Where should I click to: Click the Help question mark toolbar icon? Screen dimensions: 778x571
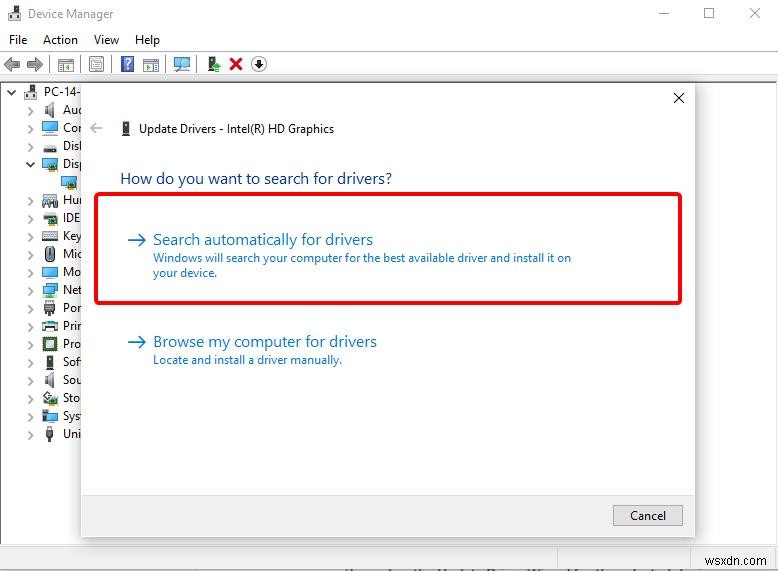[x=127, y=64]
